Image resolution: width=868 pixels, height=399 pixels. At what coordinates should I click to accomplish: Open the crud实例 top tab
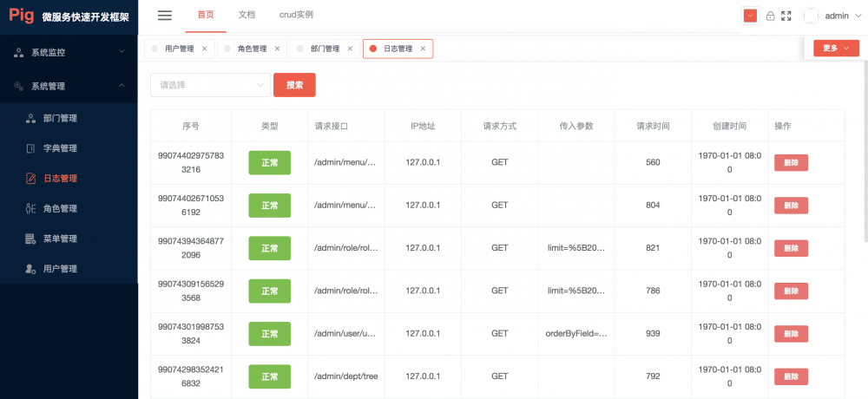(296, 16)
